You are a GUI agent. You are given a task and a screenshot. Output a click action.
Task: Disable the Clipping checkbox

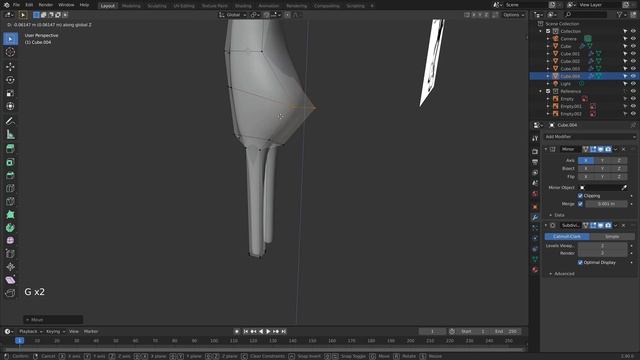click(580, 196)
